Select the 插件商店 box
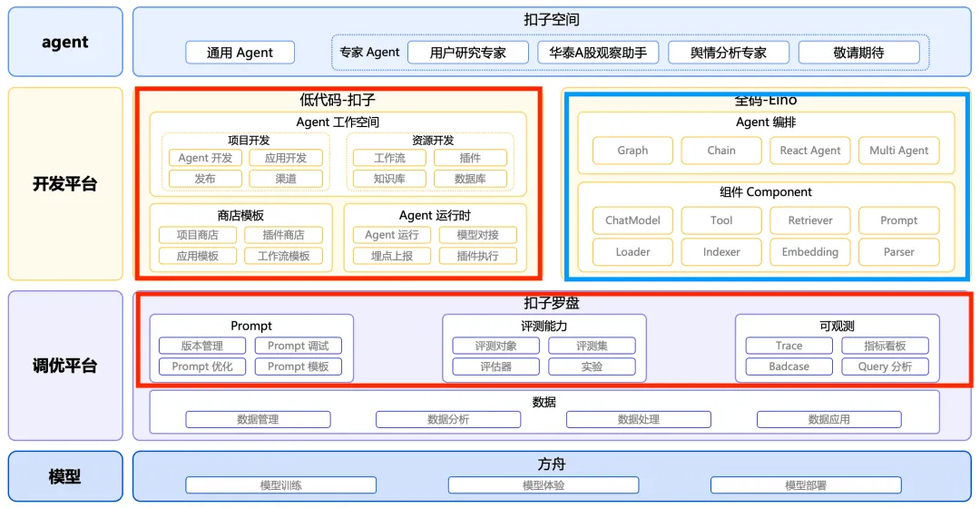Viewport: 980px width, 508px height. (x=284, y=235)
